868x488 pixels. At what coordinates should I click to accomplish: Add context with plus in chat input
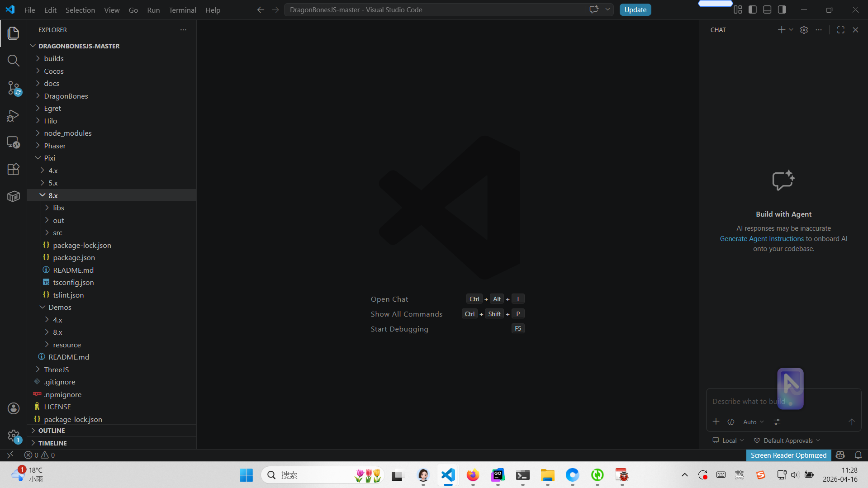716,422
